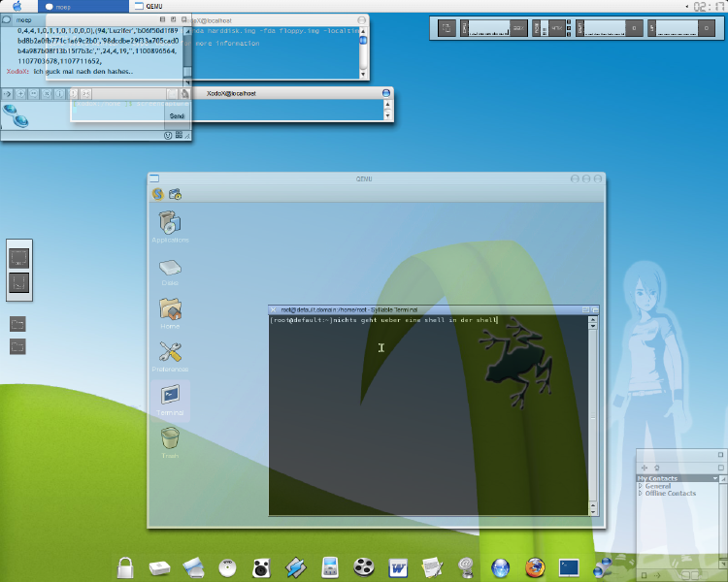Click the arrow icon in moep chat toolbar
The width and height of the screenshot is (728, 582).
pos(8,94)
